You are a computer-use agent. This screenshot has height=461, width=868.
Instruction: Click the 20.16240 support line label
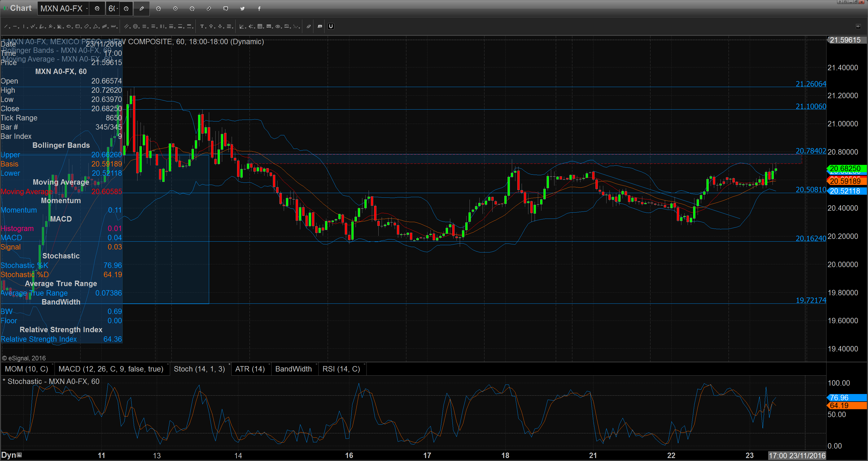[x=811, y=238]
